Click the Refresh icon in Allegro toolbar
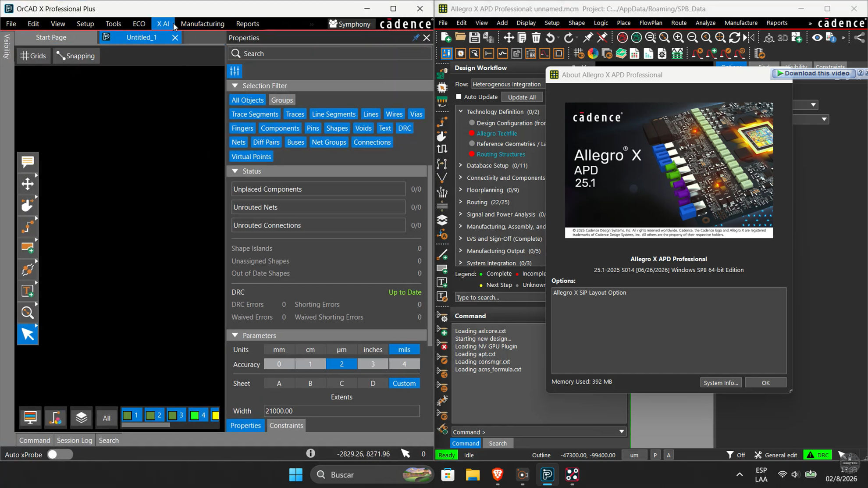The image size is (868, 488). 734,38
